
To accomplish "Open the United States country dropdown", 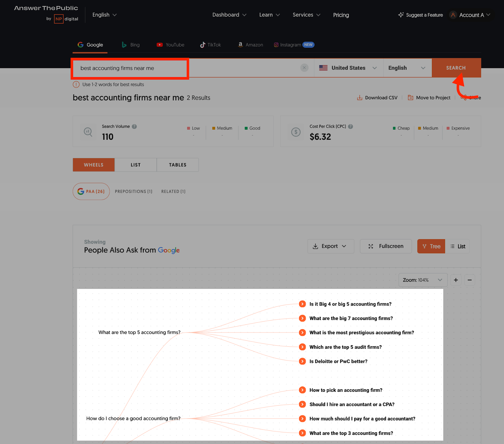I will click(x=348, y=68).
